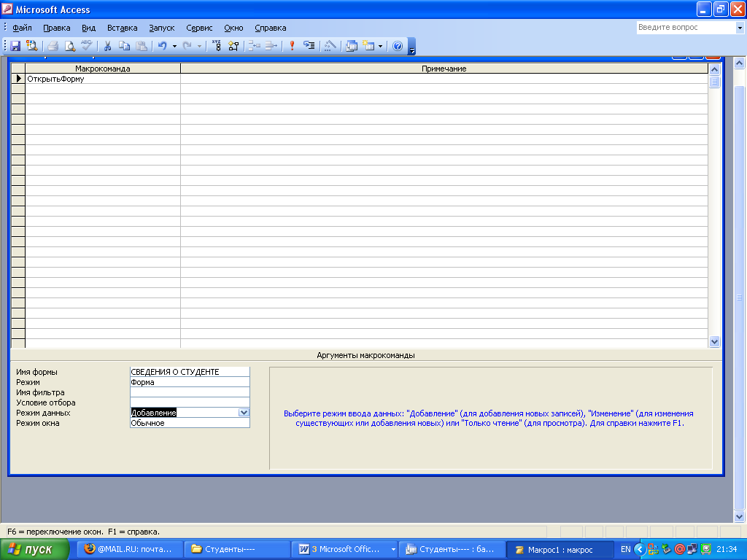Screen dimensions: 747x560
Task: Open the Правка menu
Action: (57, 28)
